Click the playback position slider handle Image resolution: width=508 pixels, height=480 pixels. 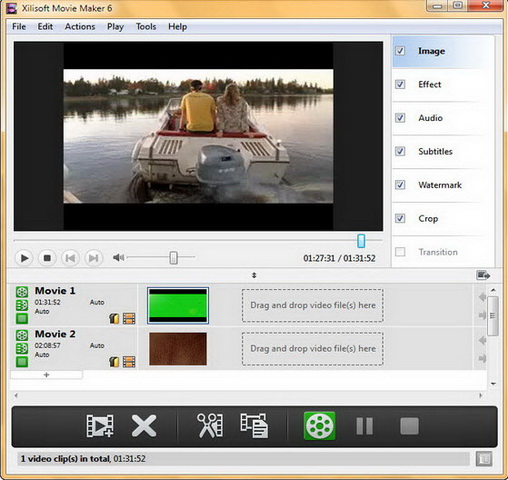coord(361,241)
